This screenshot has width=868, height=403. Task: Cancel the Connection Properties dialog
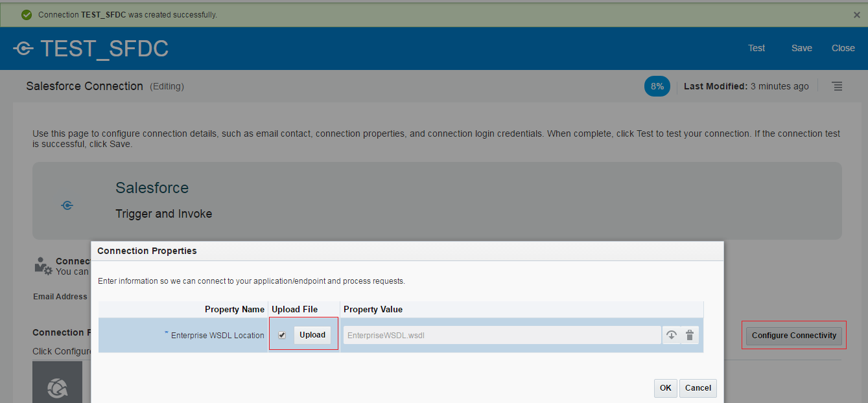698,388
